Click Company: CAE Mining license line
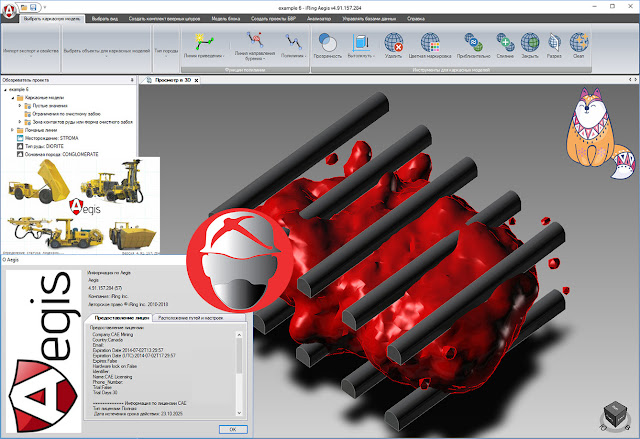The image size is (640, 439). (x=113, y=335)
